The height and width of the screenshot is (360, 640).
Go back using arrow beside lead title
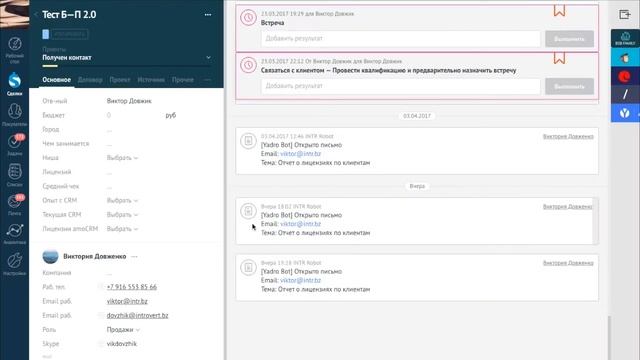click(36, 14)
